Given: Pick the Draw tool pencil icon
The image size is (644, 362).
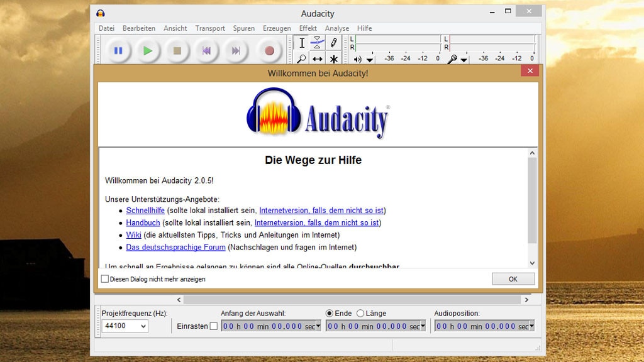Looking at the screenshot, I should pos(334,43).
